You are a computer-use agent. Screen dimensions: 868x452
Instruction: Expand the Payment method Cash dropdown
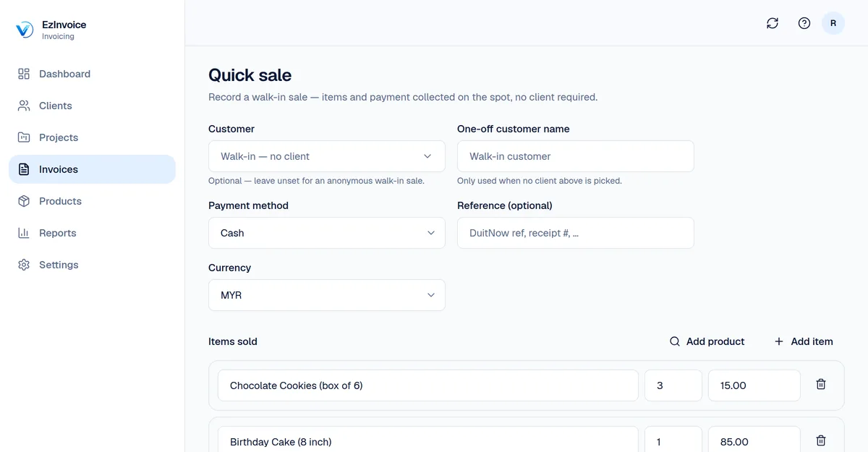tap(327, 233)
